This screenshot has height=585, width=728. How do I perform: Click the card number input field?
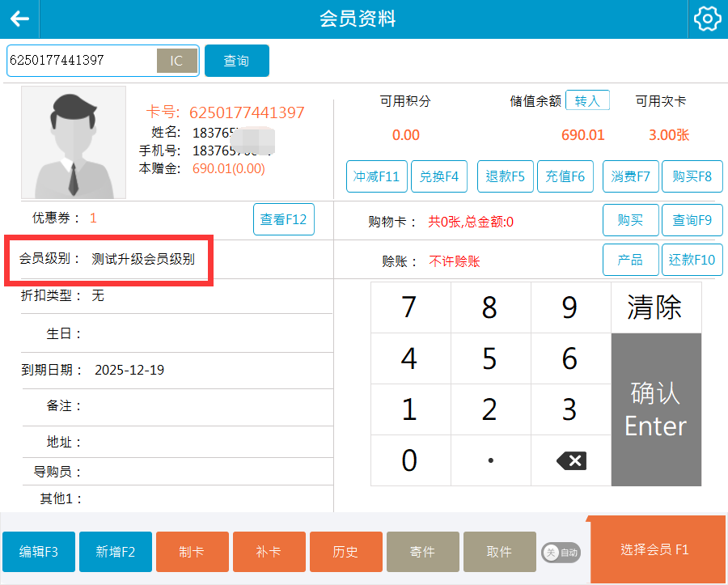pyautogui.click(x=81, y=61)
